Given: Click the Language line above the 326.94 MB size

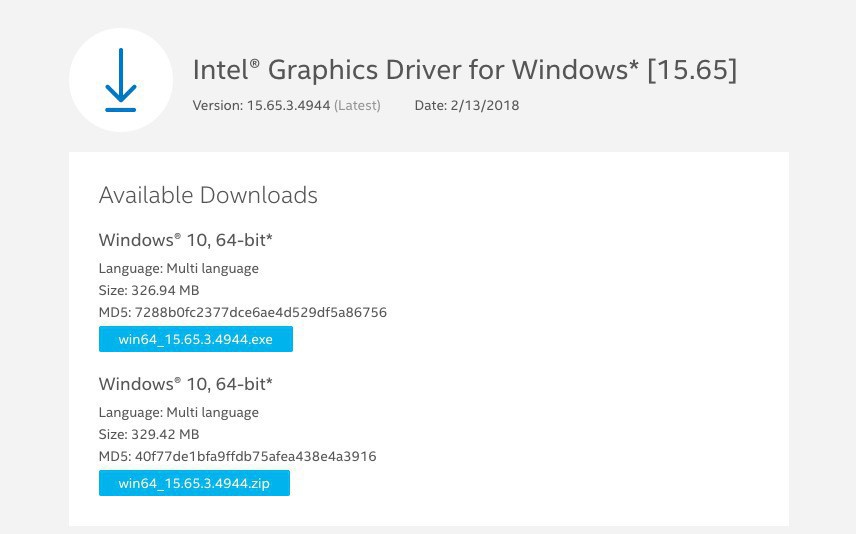Looking at the screenshot, I should pos(179,268).
